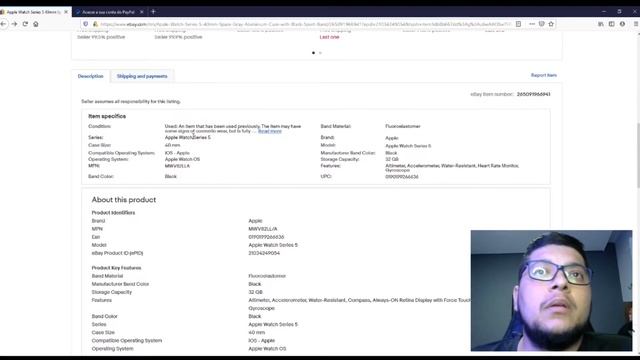
Task: Click the MPN value in Item specifics
Action: click(x=177, y=166)
